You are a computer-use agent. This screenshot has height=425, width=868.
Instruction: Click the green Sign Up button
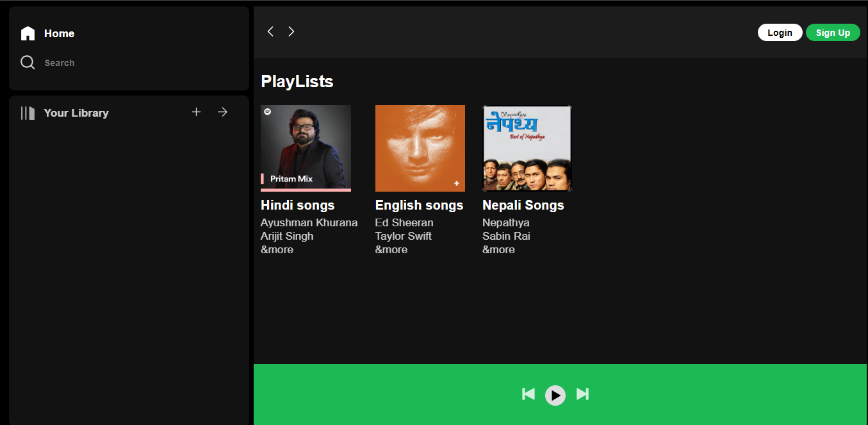(x=833, y=33)
